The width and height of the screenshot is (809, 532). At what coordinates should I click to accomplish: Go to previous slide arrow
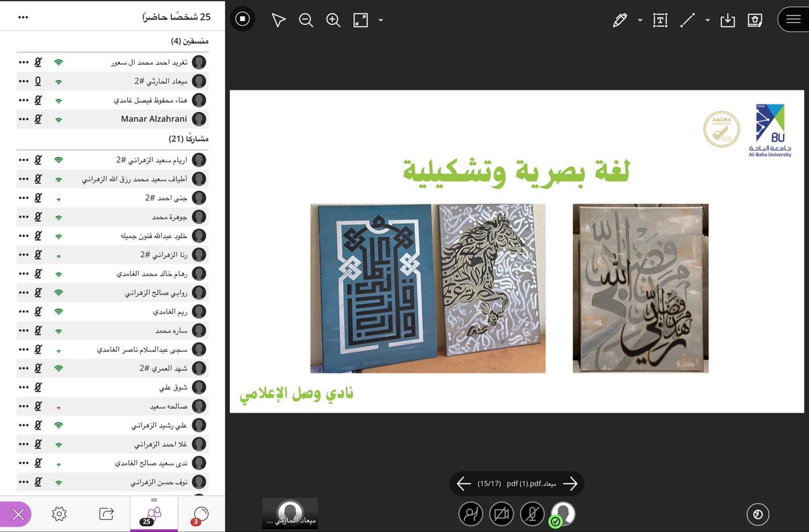(463, 483)
